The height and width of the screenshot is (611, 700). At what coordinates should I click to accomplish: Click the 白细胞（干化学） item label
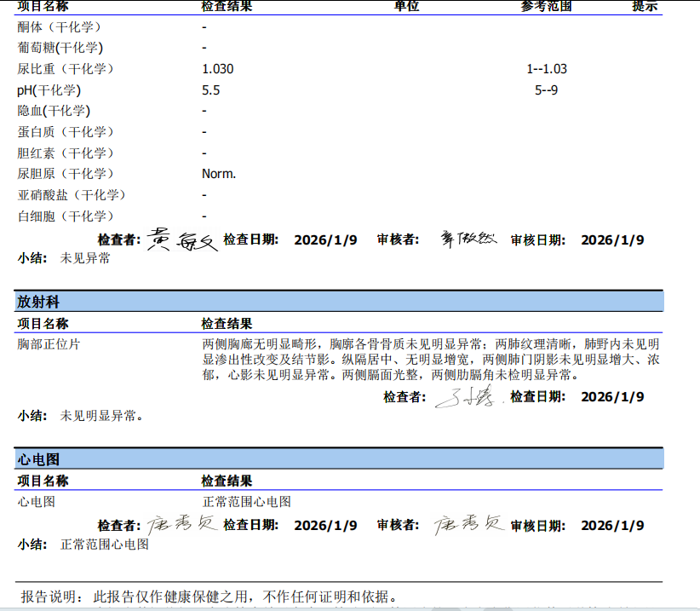tap(66, 216)
